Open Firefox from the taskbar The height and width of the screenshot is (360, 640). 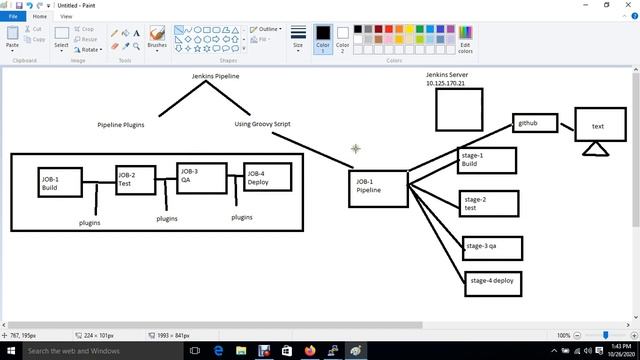tap(310, 351)
